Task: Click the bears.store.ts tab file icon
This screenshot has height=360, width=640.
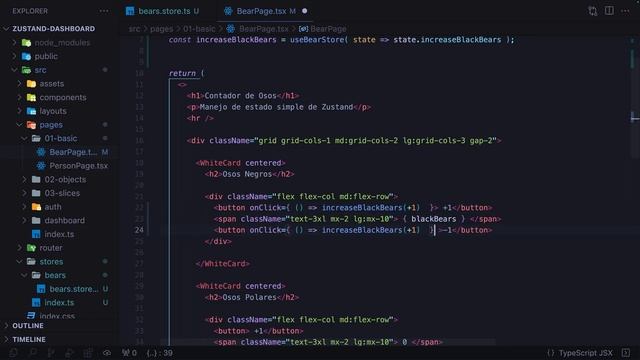Action: tap(130, 11)
